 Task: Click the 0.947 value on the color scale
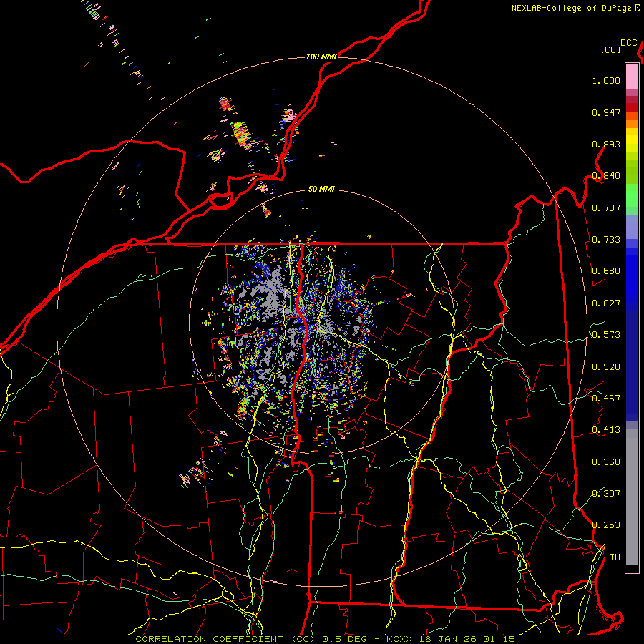(x=606, y=112)
